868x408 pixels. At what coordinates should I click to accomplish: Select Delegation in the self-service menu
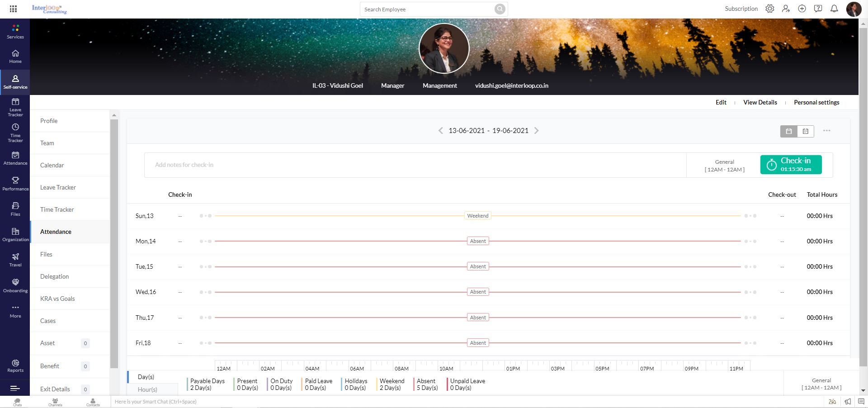54,276
